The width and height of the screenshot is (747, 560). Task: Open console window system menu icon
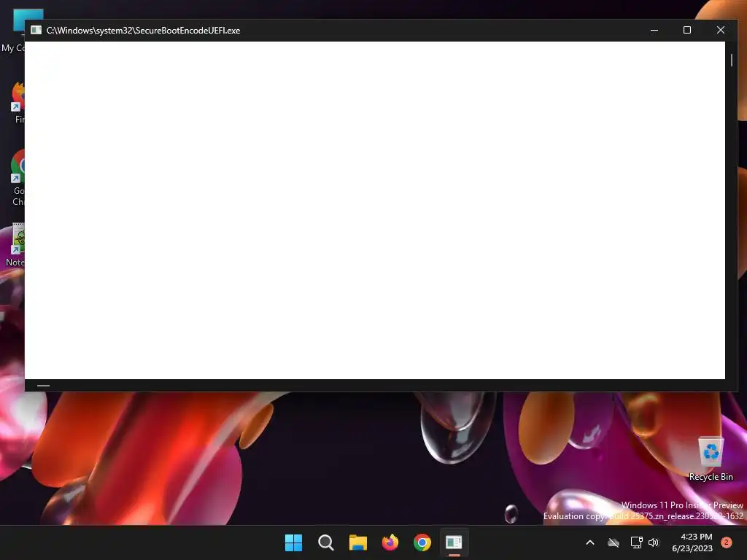pyautogui.click(x=36, y=30)
